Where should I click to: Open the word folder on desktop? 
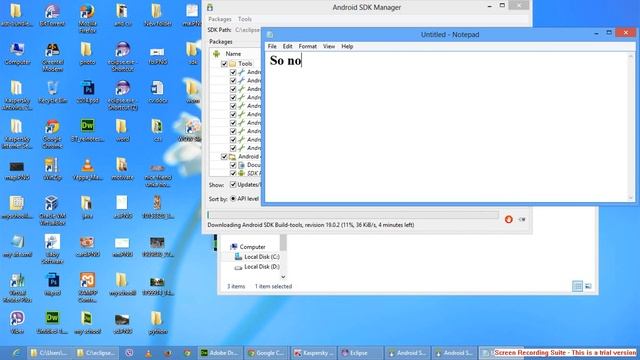(122, 130)
